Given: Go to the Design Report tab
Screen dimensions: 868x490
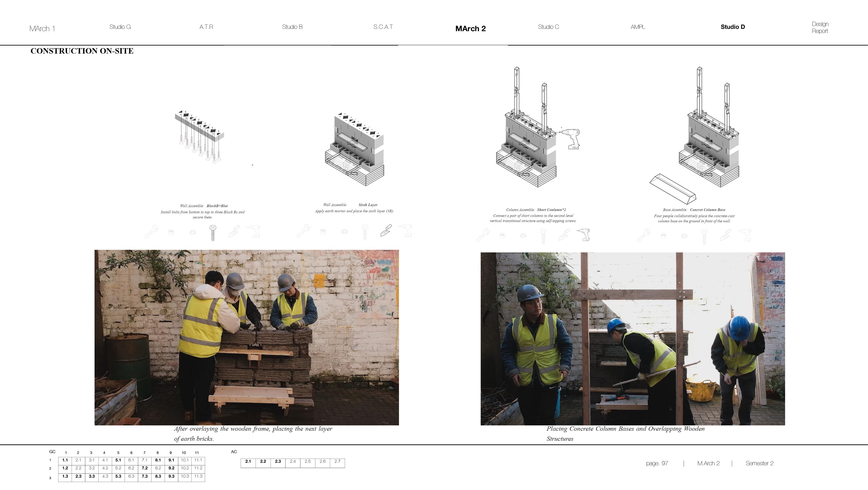Looking at the screenshot, I should pyautogui.click(x=820, y=27).
